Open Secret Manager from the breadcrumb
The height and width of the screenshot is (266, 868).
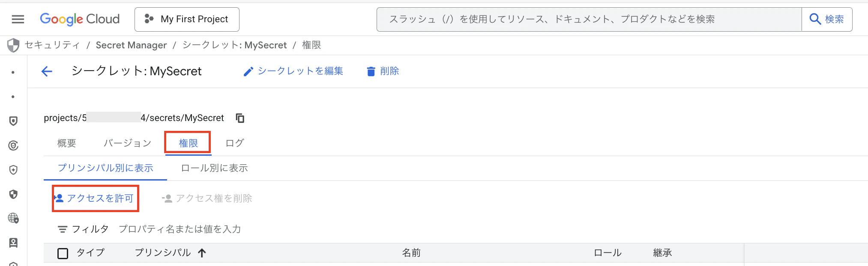click(x=132, y=45)
